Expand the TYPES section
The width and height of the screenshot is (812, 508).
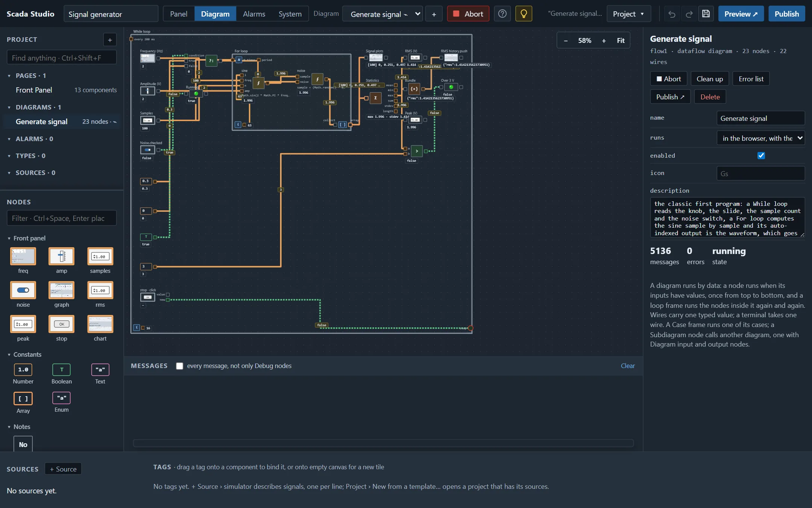[x=9, y=156]
